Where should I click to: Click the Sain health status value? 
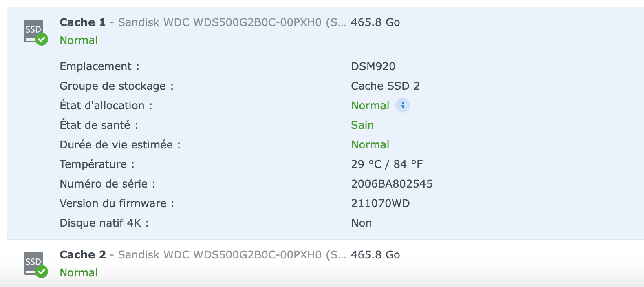[362, 125]
